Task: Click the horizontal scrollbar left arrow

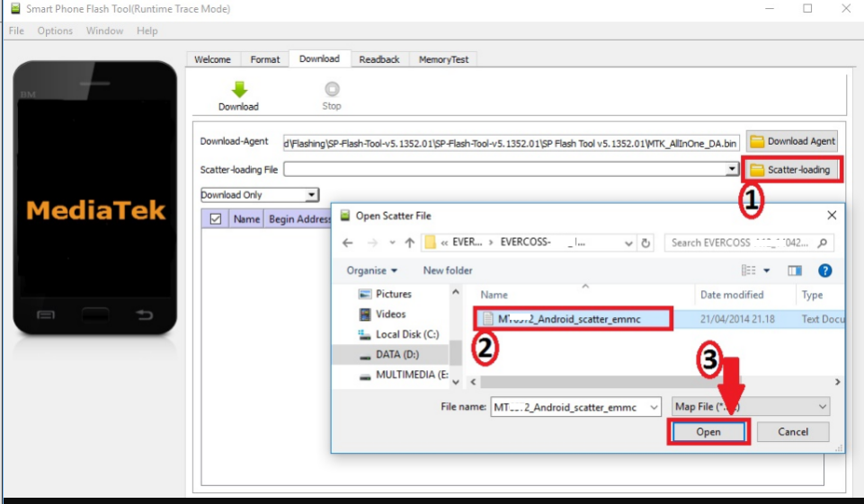Action: pyautogui.click(x=473, y=382)
